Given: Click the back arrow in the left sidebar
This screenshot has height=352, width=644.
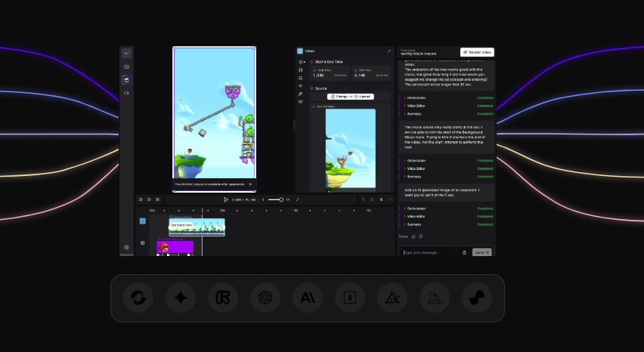Looking at the screenshot, I should click(x=126, y=54).
